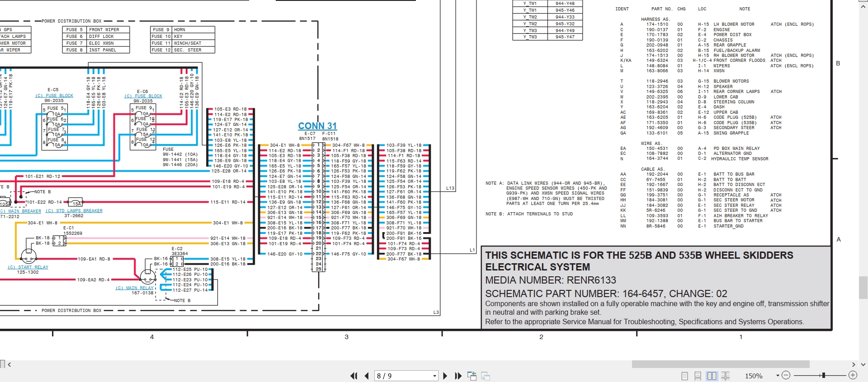The height and width of the screenshot is (382, 868).
Task: Click the vertical scrollbar down arrow
Action: tap(863, 364)
